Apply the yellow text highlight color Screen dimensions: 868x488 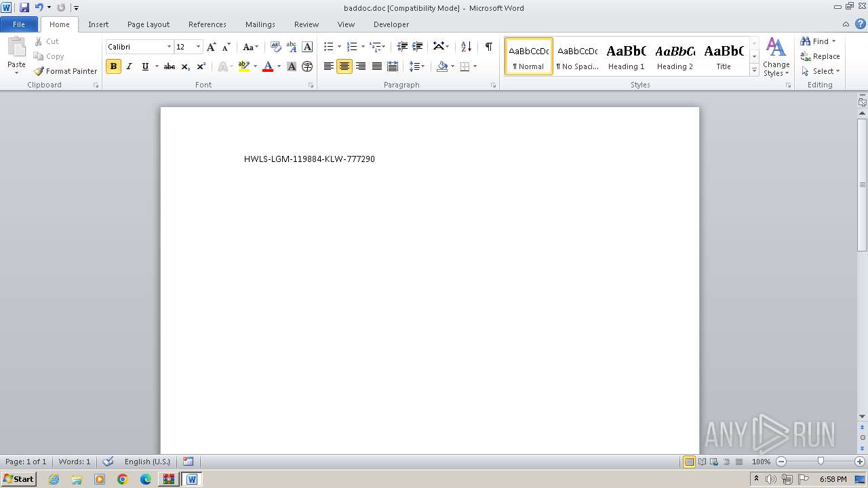[x=244, y=66]
